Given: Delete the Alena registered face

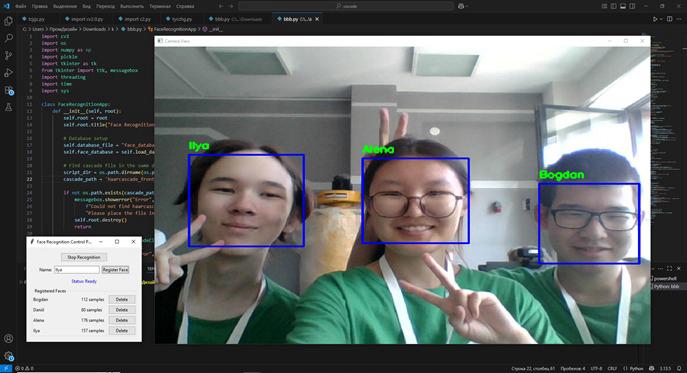Looking at the screenshot, I should pos(122,320).
